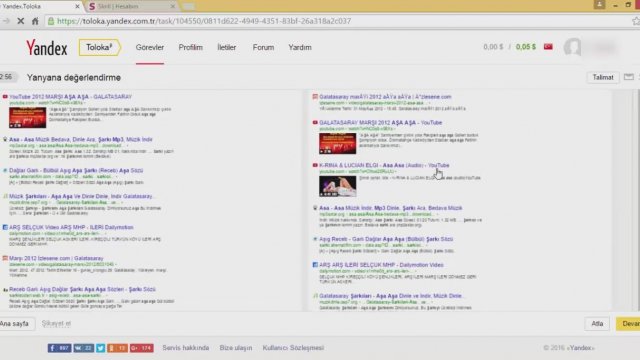Click the Facebook share icon in footer
The width and height of the screenshot is (640, 360).
(59, 348)
